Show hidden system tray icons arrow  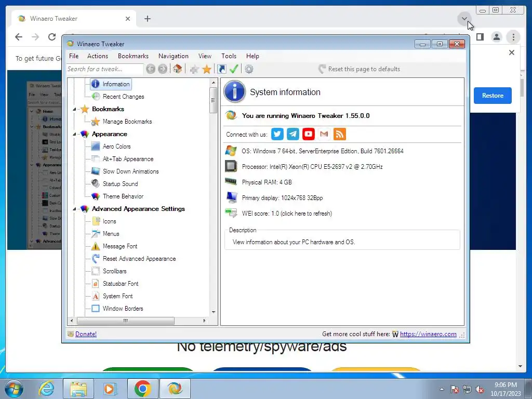[442, 389]
